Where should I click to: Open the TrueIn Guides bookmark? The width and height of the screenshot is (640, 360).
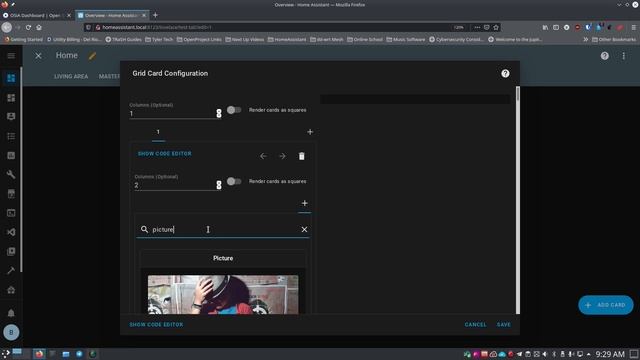coord(123,40)
